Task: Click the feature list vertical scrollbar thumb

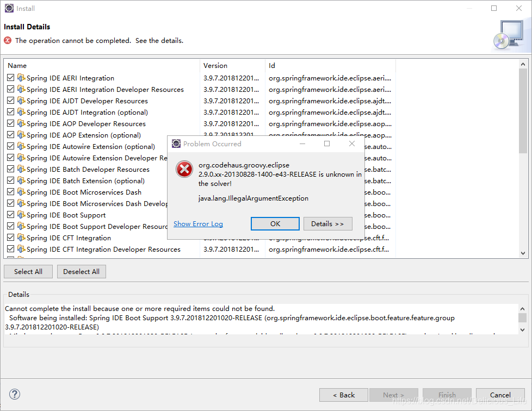Action: [523, 111]
